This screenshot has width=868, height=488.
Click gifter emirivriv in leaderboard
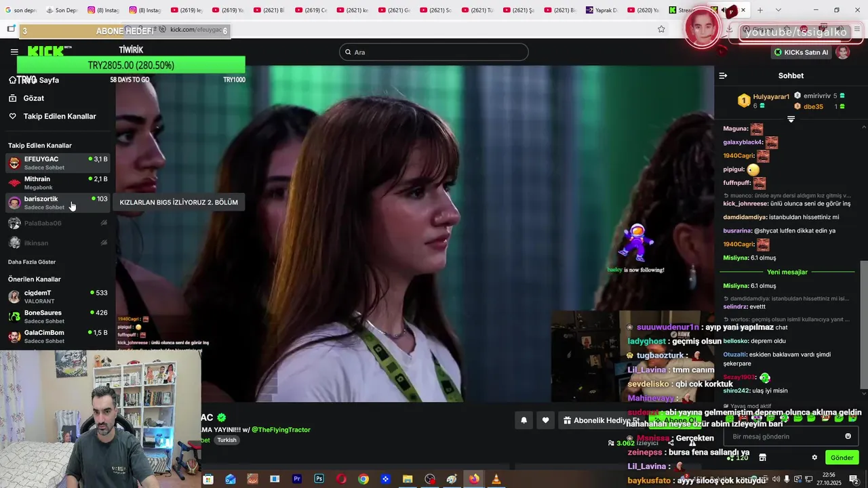[x=817, y=96]
